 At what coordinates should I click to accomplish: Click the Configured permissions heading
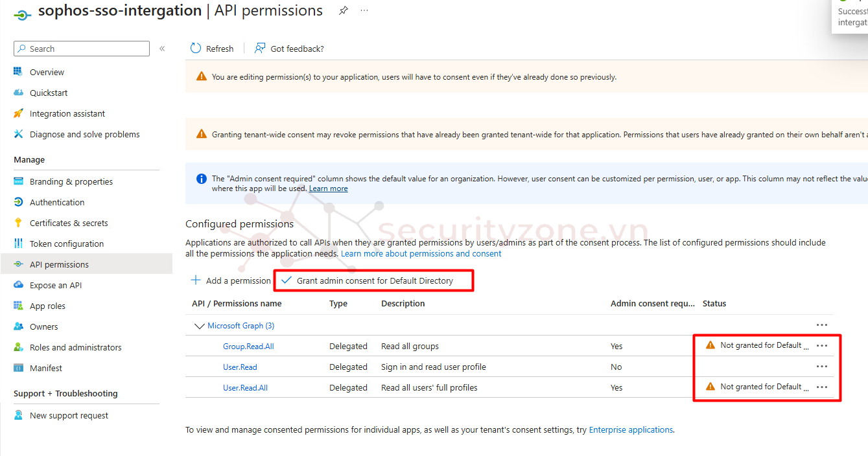click(x=240, y=224)
